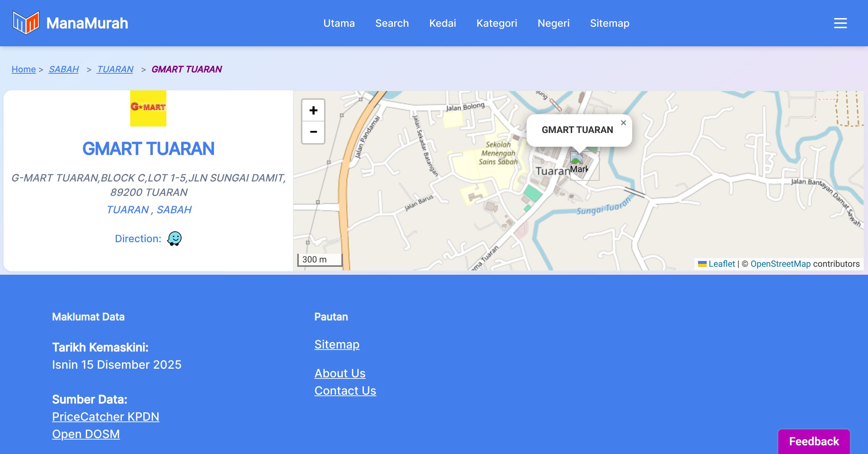Viewport: 868px width, 454px height.
Task: Open Kedai from the top menu
Action: (x=442, y=23)
